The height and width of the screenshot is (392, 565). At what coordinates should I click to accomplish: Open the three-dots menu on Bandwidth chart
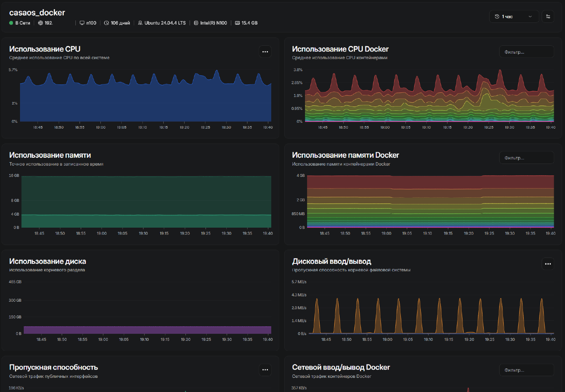(x=265, y=370)
